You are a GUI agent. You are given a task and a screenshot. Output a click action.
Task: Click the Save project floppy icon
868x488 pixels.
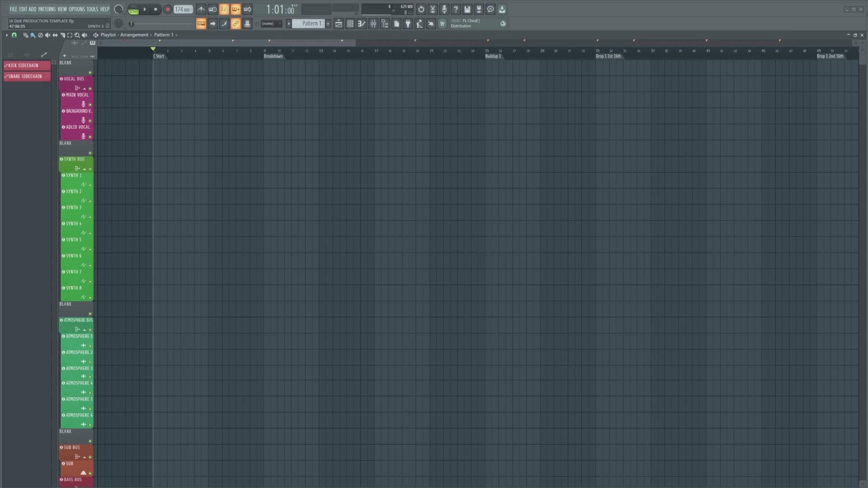[467, 9]
